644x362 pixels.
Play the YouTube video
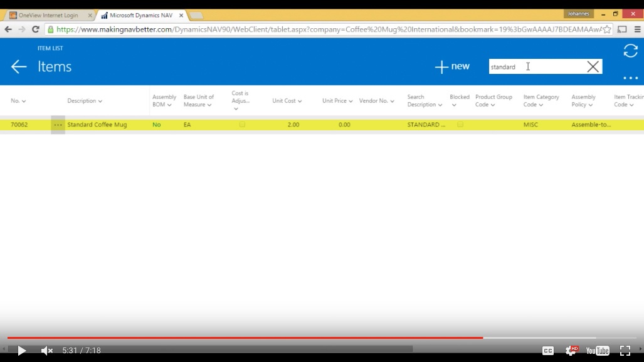point(22,351)
